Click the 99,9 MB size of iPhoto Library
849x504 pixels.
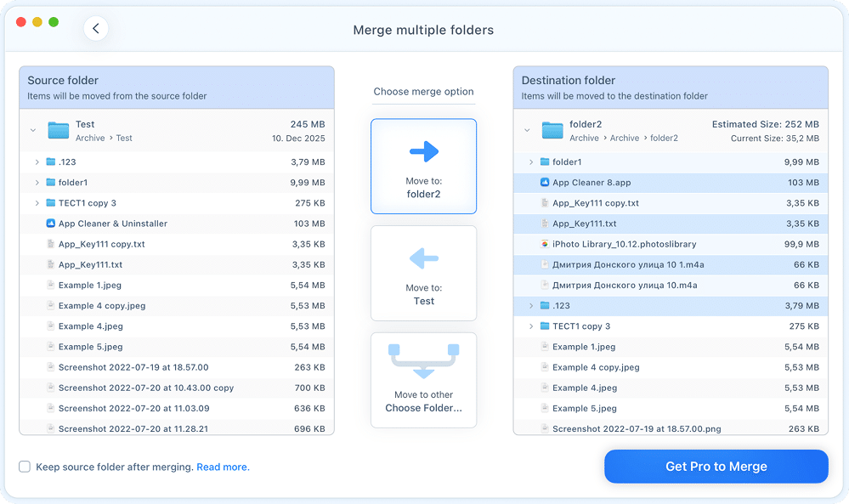tap(801, 244)
